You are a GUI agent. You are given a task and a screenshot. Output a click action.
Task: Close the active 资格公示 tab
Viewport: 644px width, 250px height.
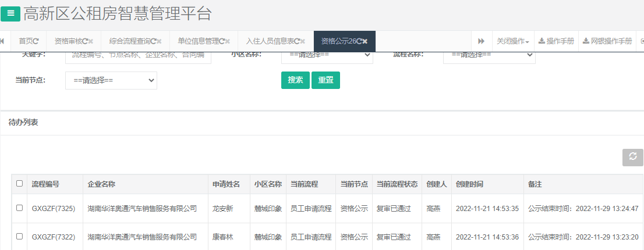(x=365, y=41)
